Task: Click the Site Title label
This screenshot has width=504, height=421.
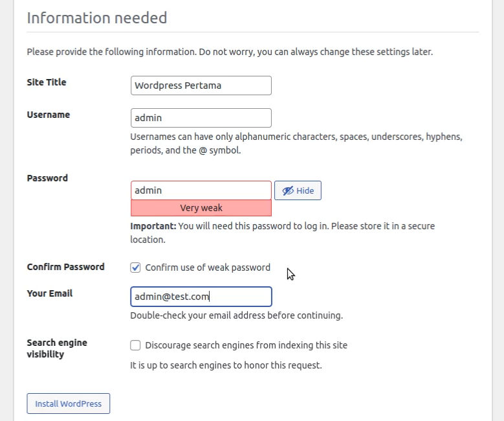Action: (x=47, y=82)
